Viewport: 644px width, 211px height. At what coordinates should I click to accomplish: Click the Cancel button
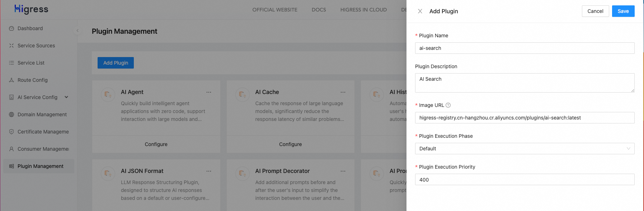[x=595, y=11]
